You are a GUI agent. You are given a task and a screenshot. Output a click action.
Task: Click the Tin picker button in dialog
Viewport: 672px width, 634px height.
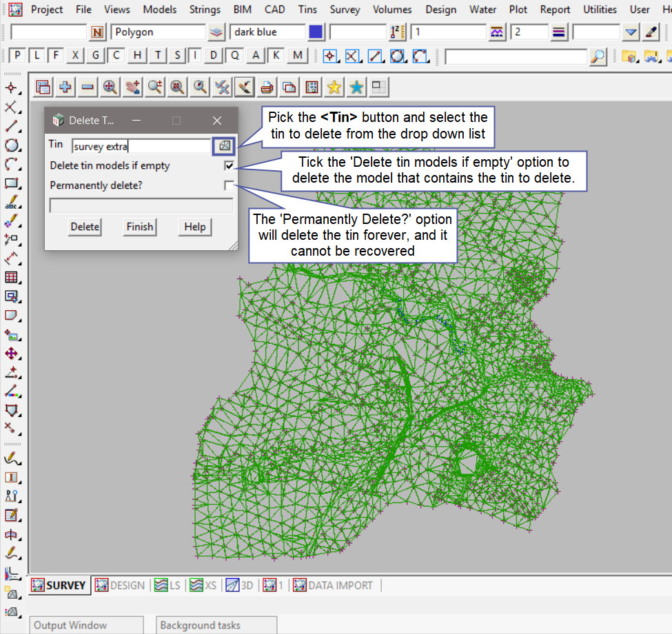click(x=224, y=146)
